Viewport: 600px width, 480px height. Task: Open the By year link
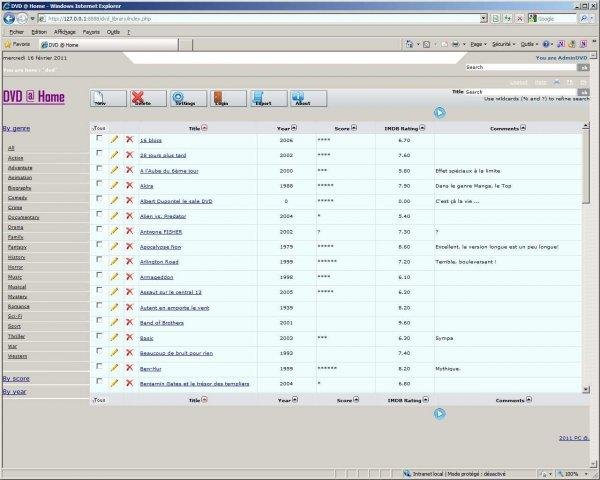pos(15,392)
